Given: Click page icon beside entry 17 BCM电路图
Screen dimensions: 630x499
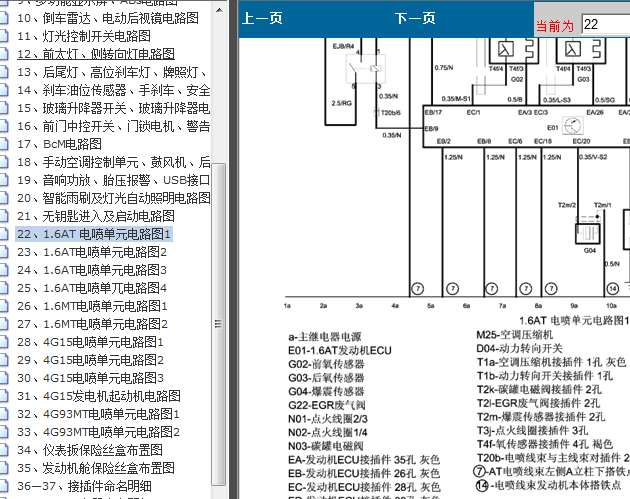Looking at the screenshot, I should click(4, 144).
